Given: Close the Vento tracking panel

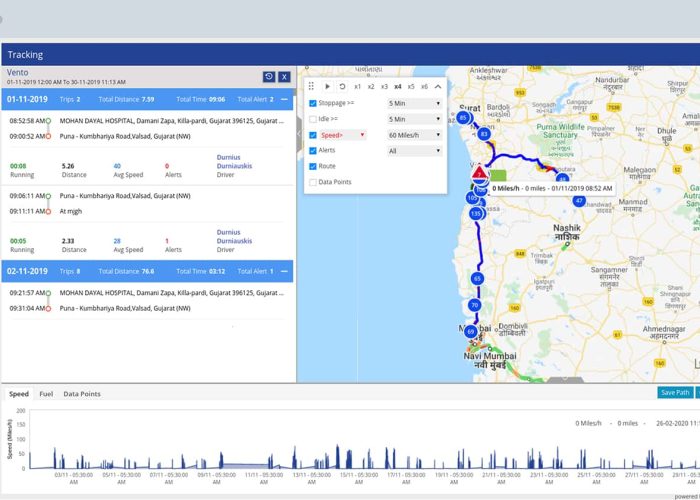Looking at the screenshot, I should click(x=284, y=76).
